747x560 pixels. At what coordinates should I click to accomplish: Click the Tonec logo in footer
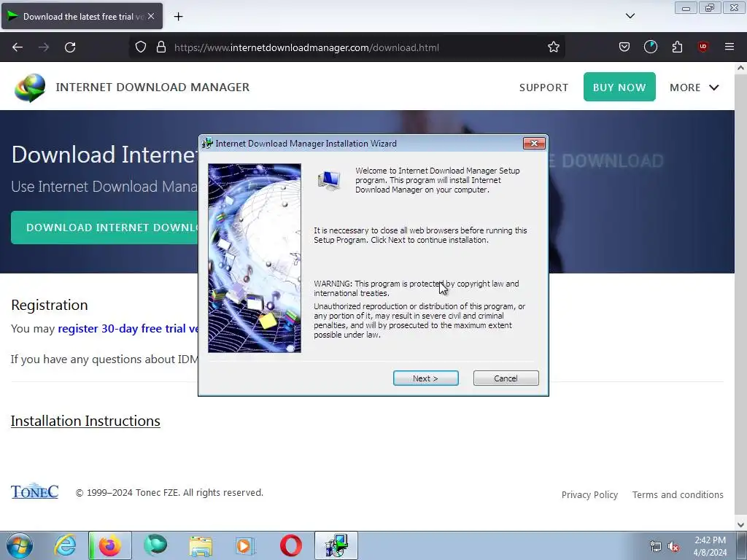(x=35, y=491)
